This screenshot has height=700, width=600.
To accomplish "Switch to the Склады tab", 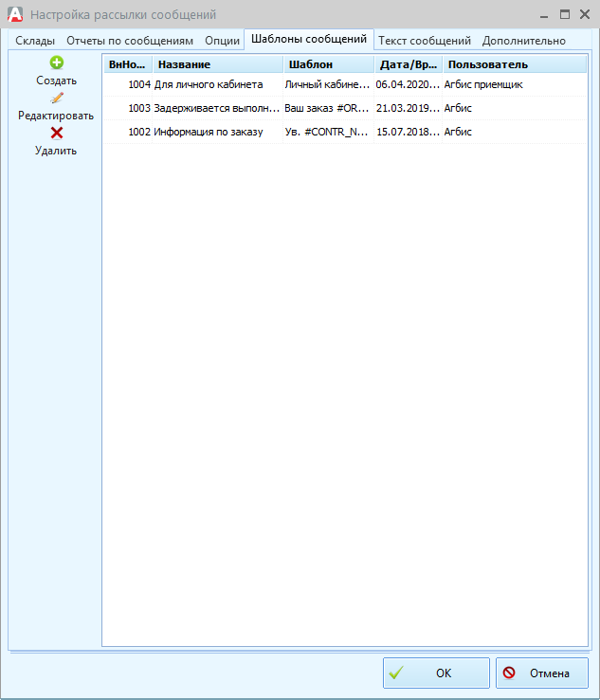I will [35, 41].
